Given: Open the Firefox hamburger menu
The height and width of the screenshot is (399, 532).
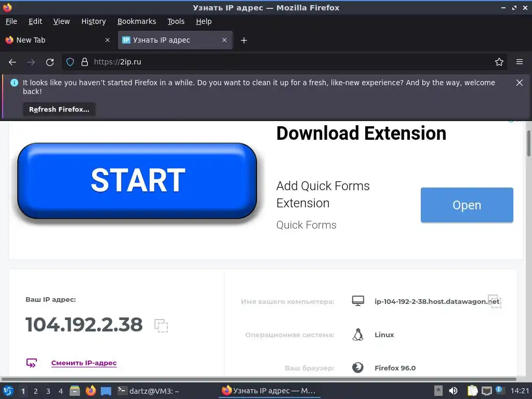Looking at the screenshot, I should click(519, 62).
